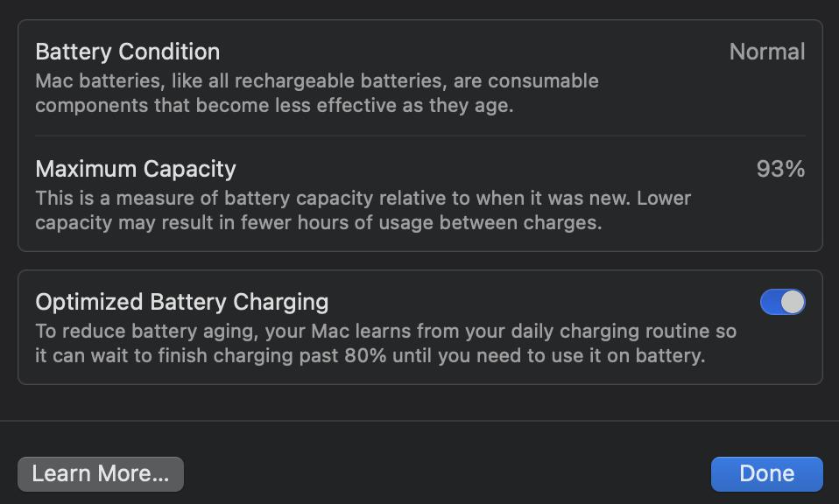Disable the Optimized Battery Charging switch
This screenshot has width=839, height=504.
[x=782, y=302]
